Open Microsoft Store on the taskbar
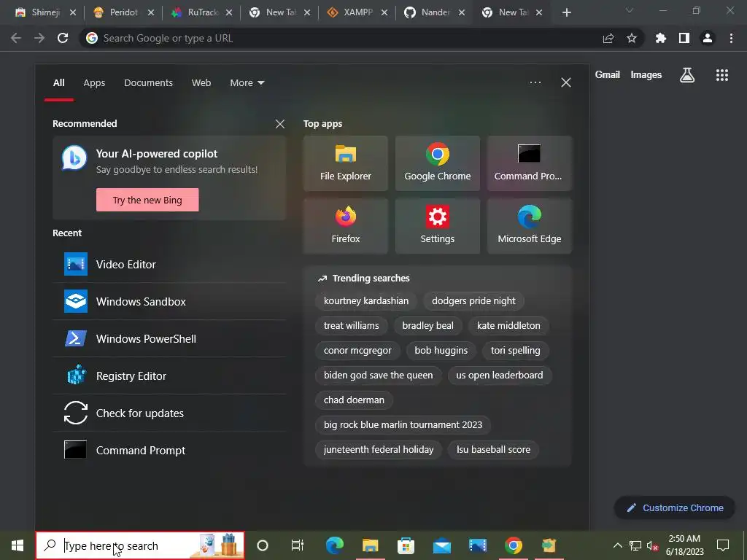Viewport: 747px width, 560px height. pyautogui.click(x=406, y=545)
